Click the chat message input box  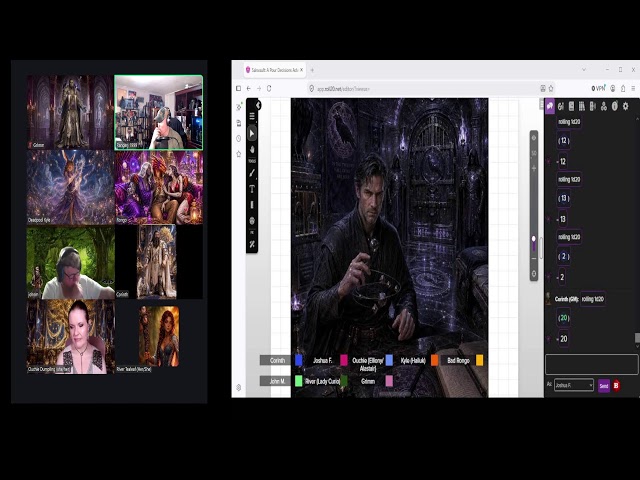591,364
